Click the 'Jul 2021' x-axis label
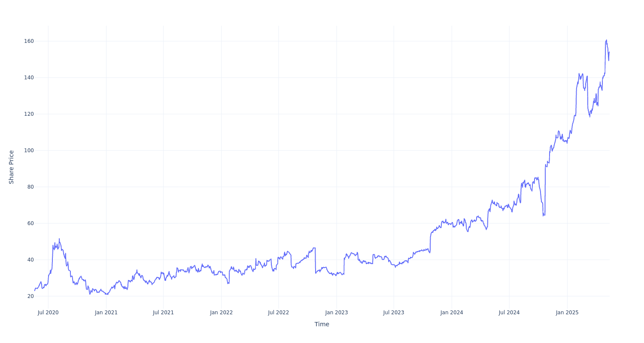Image resolution: width=644 pixels, height=343 pixels. click(163, 313)
